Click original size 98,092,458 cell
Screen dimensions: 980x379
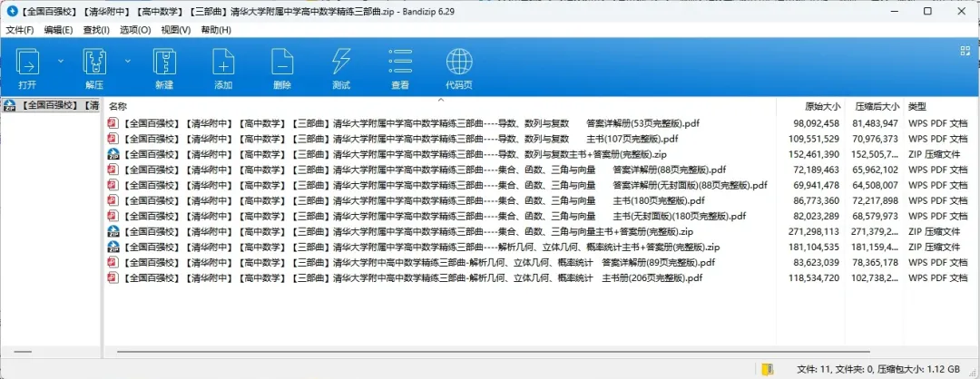tap(817, 123)
